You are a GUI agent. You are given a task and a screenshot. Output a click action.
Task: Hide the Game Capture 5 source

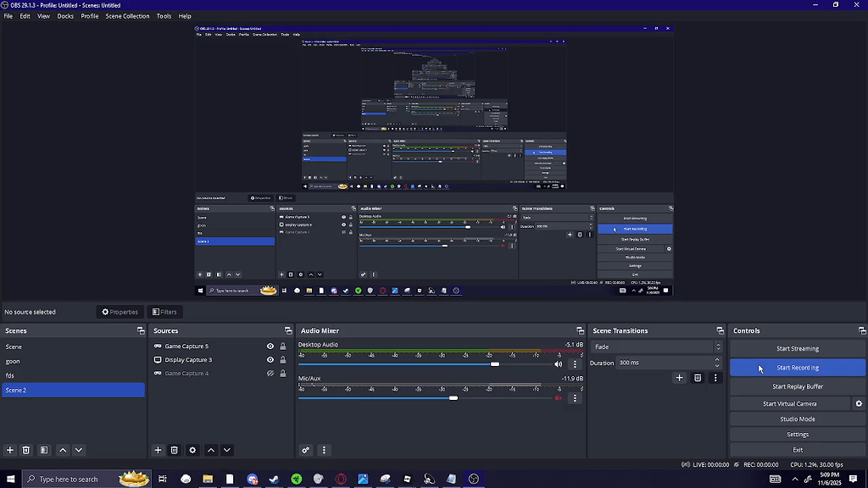[x=270, y=346]
